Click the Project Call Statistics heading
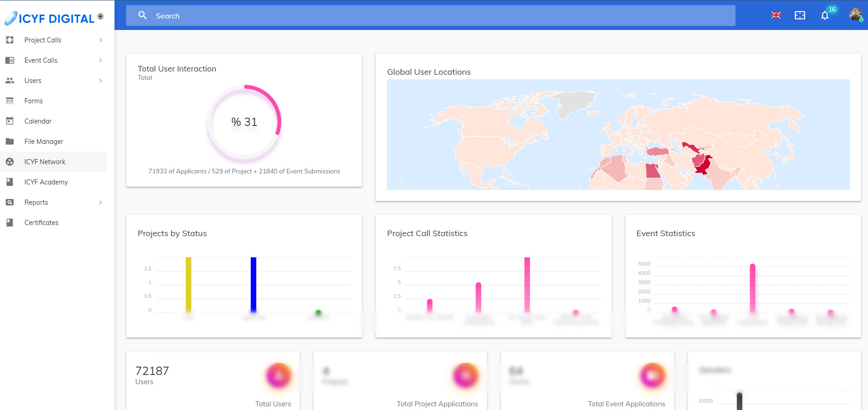 pyautogui.click(x=427, y=233)
